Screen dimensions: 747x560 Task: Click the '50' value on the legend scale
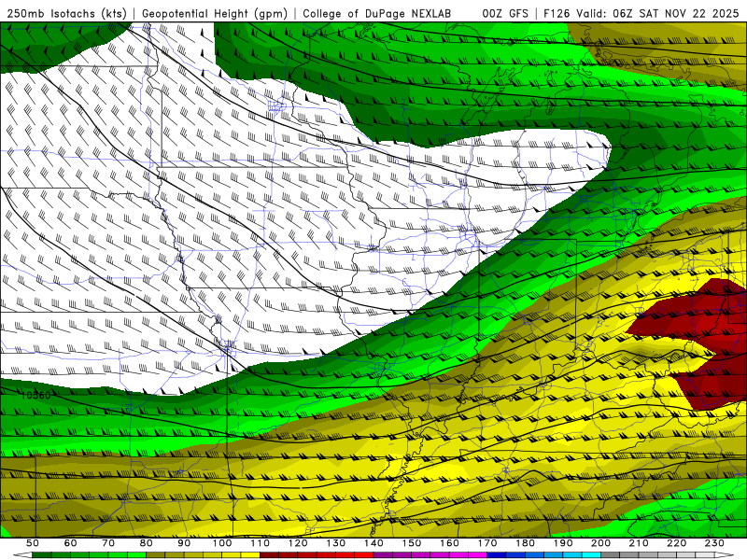(x=33, y=543)
